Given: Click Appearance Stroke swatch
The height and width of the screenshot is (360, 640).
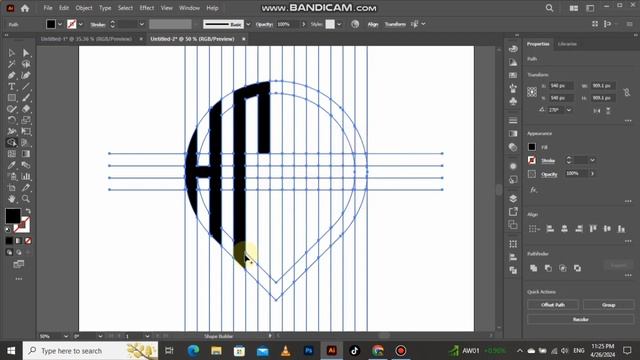Looking at the screenshot, I should coord(532,160).
